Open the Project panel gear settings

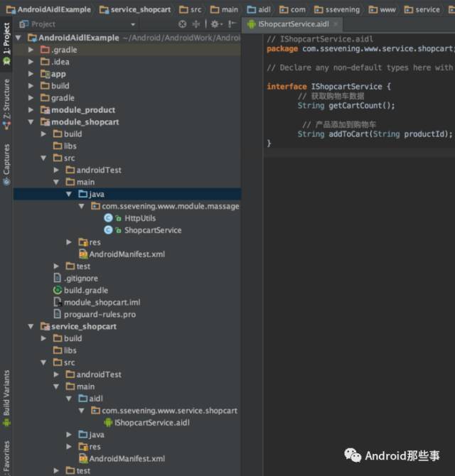(216, 24)
